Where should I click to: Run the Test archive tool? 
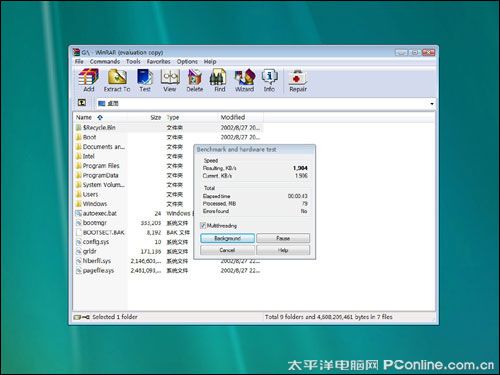pos(145,80)
